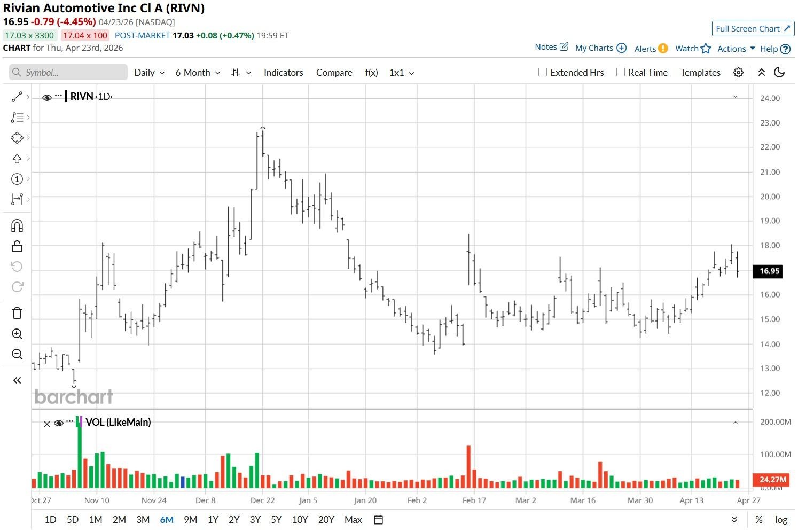Toggle percent scale mode
The width and height of the screenshot is (798, 532).
point(758,520)
